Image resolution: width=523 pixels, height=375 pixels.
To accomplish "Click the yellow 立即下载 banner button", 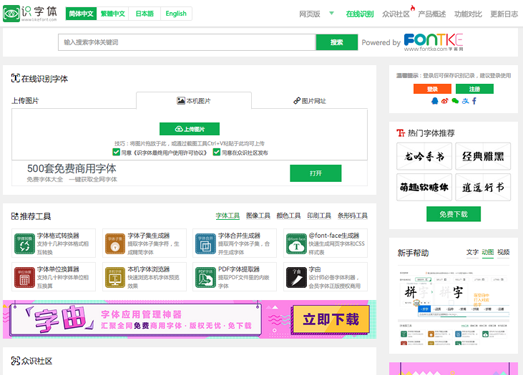I will (331, 319).
